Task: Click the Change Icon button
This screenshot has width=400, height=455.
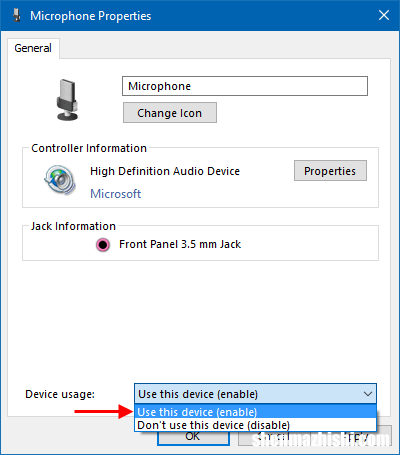Action: tap(170, 113)
